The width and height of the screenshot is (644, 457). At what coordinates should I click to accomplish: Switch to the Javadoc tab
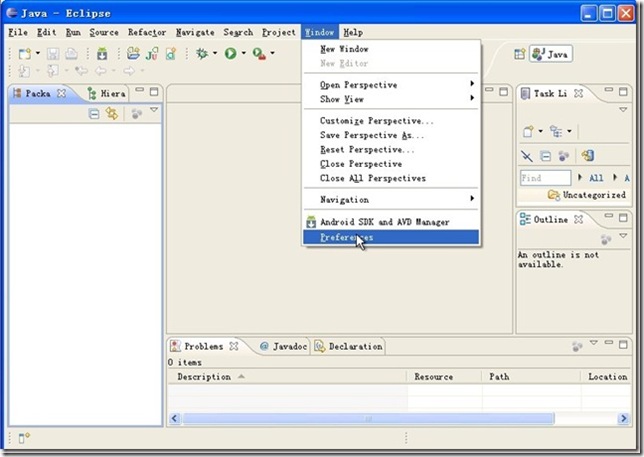(284, 347)
